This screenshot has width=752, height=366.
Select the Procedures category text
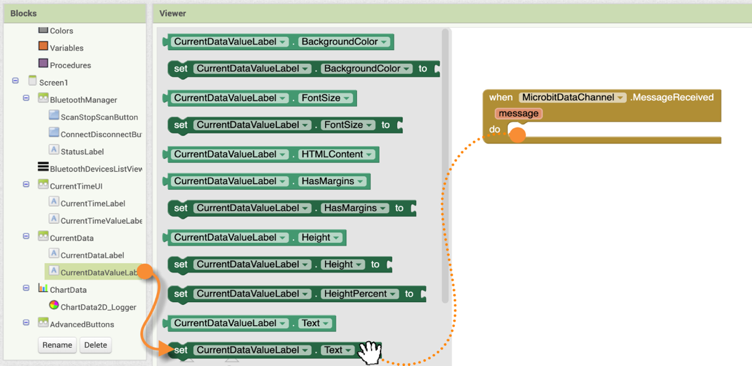[70, 65]
